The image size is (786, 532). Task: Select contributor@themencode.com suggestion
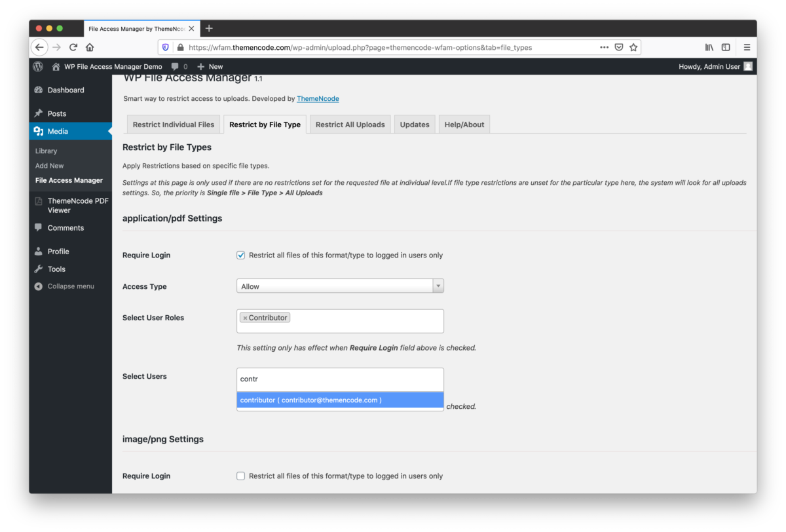[340, 400]
